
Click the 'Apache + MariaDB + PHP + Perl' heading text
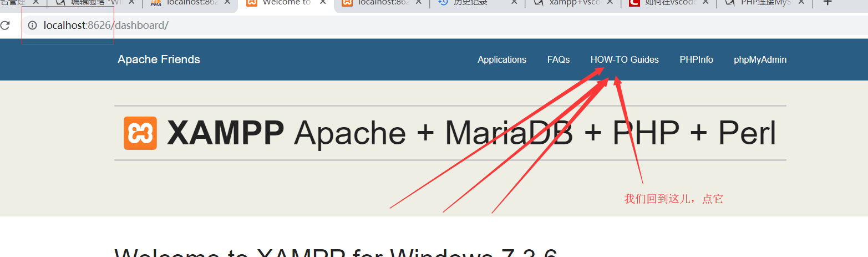(x=535, y=133)
